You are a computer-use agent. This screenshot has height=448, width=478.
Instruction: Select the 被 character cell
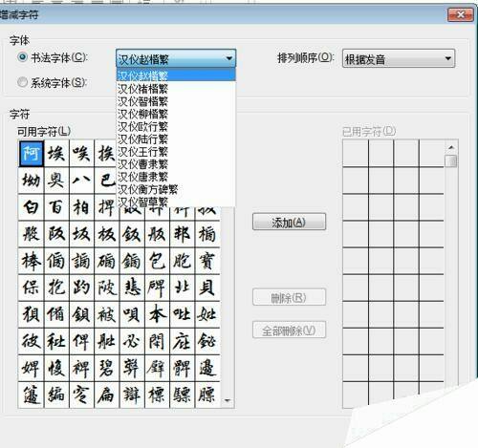pyautogui.click(x=107, y=314)
